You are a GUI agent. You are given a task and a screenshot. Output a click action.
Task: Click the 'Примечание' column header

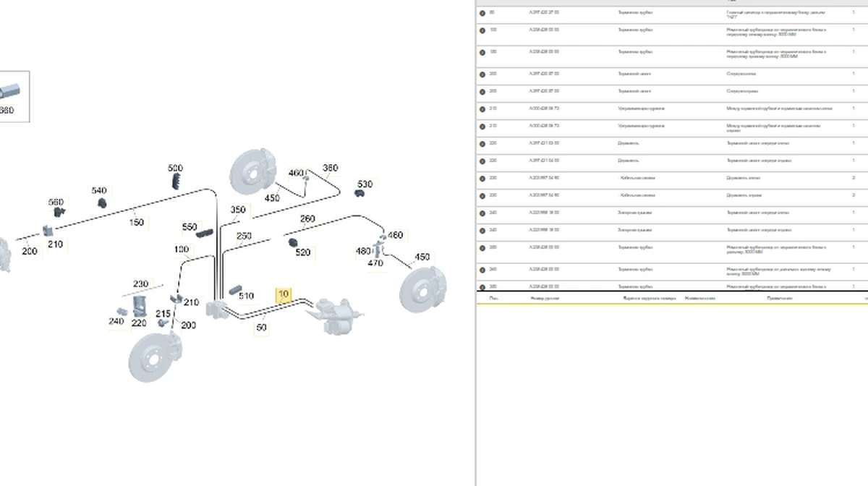[780, 298]
